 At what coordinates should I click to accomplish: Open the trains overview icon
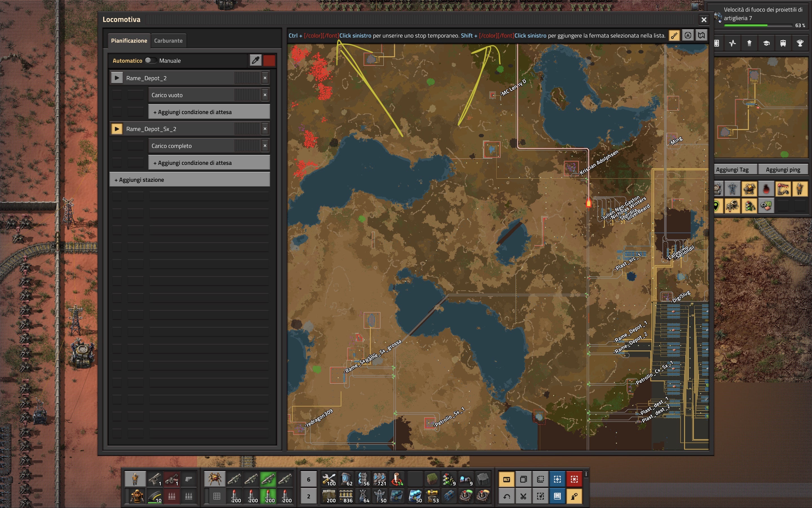tap(783, 43)
